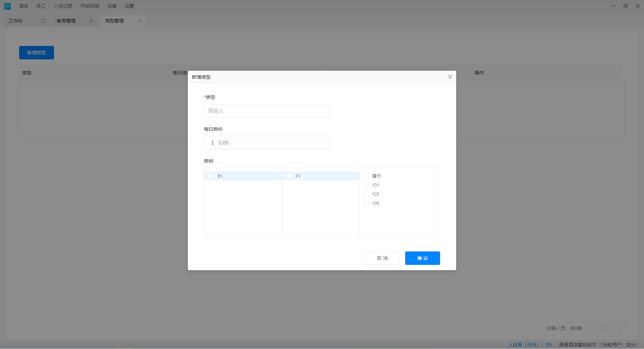Restore the window using title bar icon

click(x=626, y=6)
